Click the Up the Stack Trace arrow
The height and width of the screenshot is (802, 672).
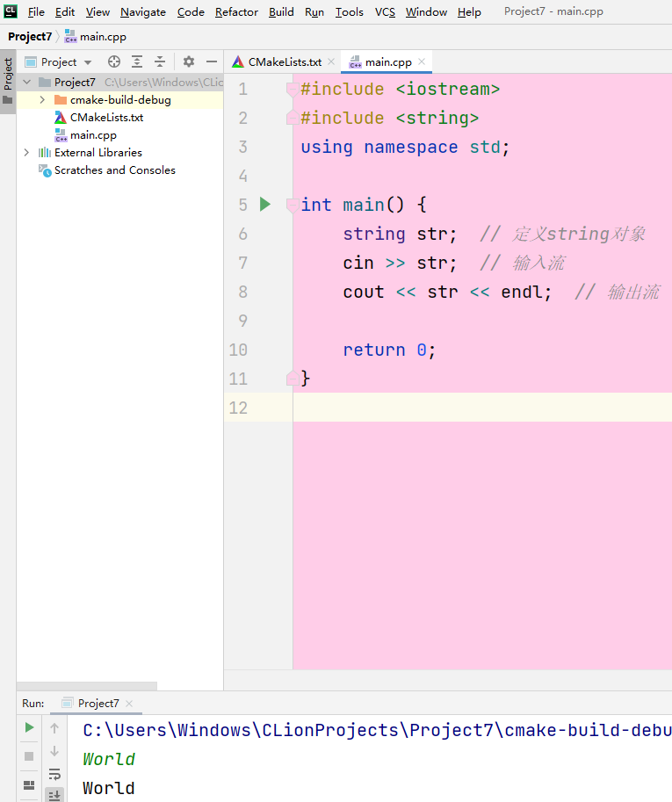tap(54, 728)
